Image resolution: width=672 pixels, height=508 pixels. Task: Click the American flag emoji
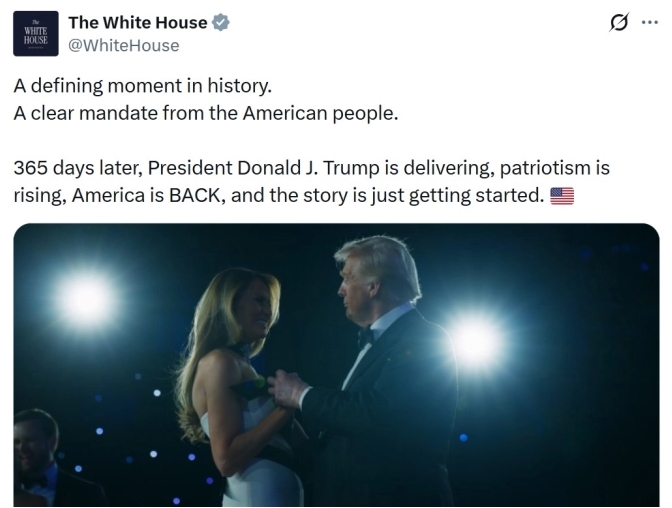pyautogui.click(x=562, y=196)
